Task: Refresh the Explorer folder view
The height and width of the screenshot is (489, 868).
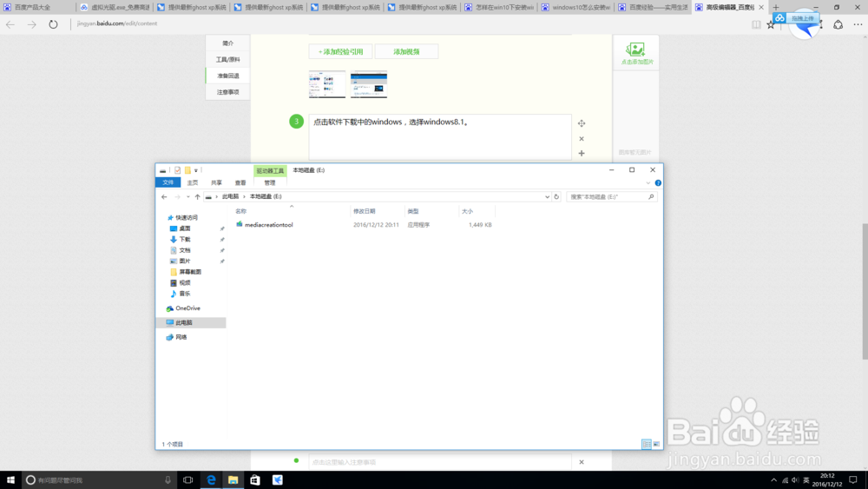Action: (556, 196)
